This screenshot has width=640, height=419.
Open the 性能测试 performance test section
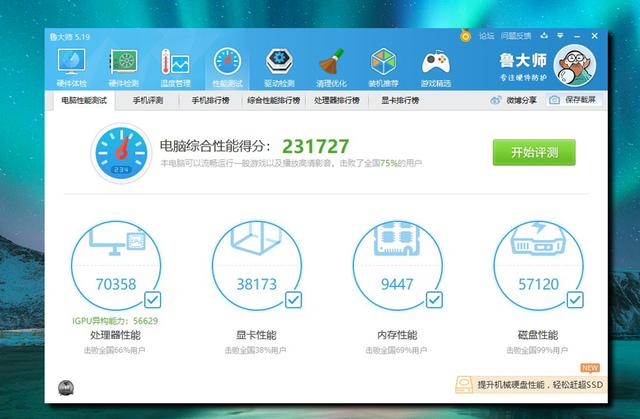coord(227,68)
